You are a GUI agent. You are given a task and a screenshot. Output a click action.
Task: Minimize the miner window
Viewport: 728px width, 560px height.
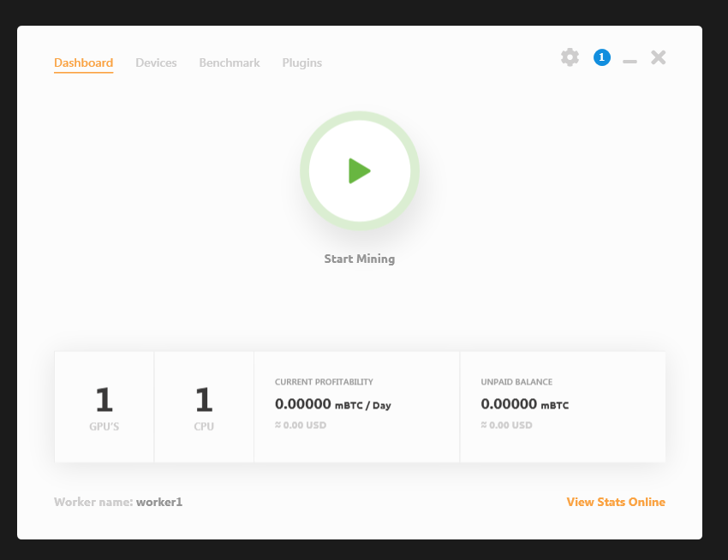[x=630, y=61]
